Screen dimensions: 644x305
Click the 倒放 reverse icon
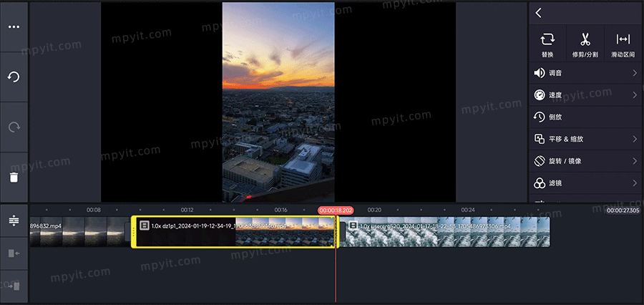coord(540,117)
